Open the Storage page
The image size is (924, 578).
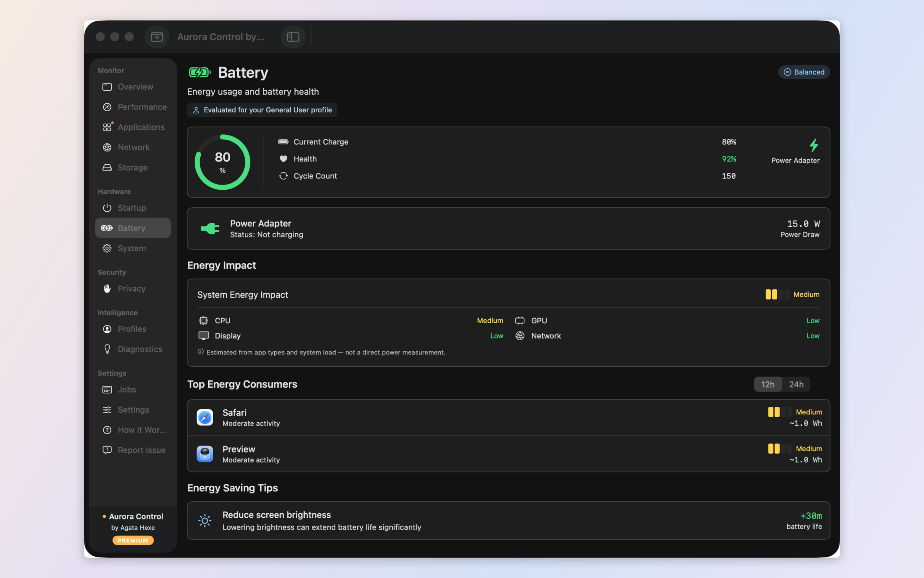click(133, 168)
